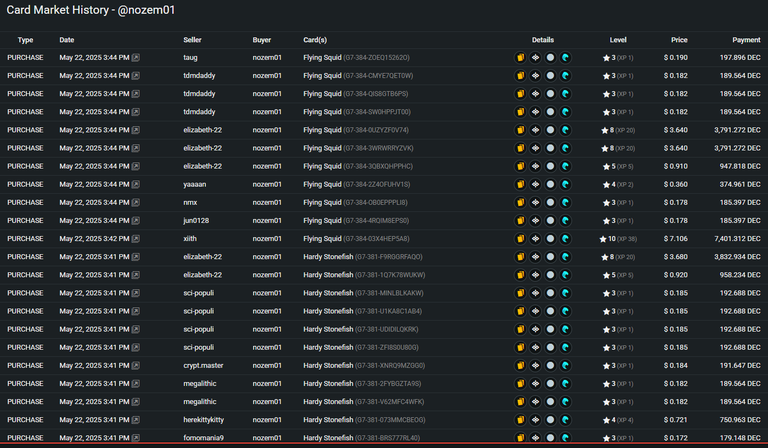Sort by the Price column header

[x=679, y=40]
